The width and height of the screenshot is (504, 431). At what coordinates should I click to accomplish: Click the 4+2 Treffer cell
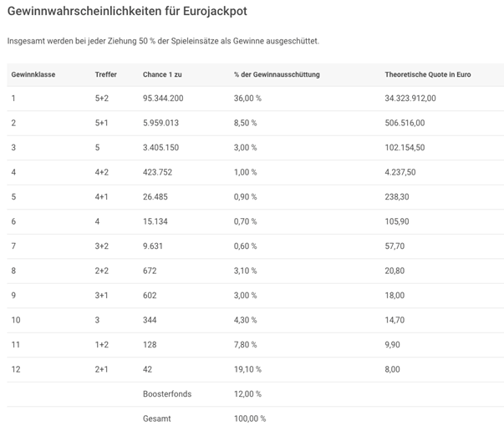(x=102, y=172)
